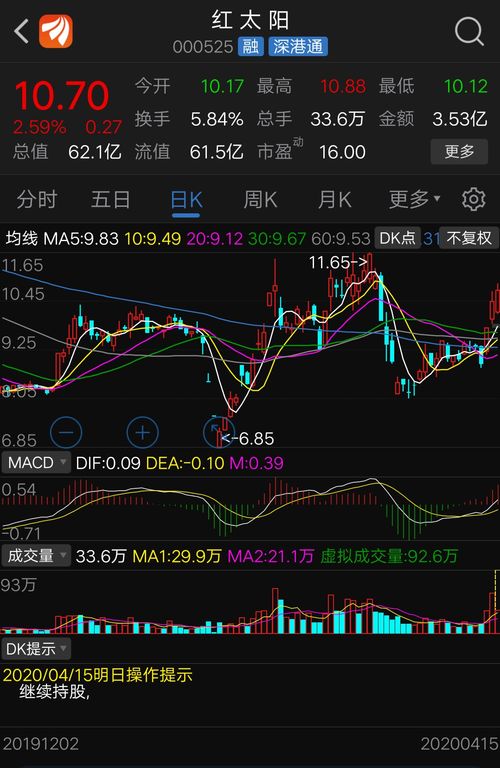The height and width of the screenshot is (768, 500).
Task: Tap the DIF:0.09 MACD value
Action: tap(108, 463)
